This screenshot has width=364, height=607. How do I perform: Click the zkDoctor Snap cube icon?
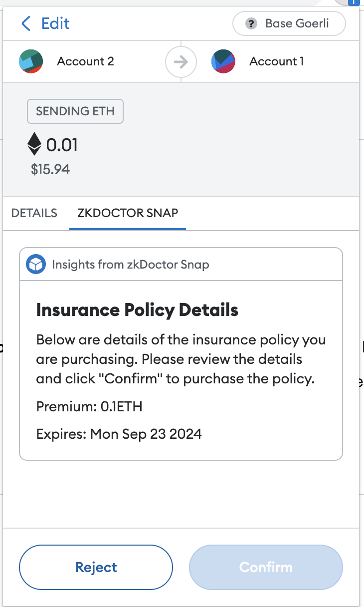tap(36, 264)
